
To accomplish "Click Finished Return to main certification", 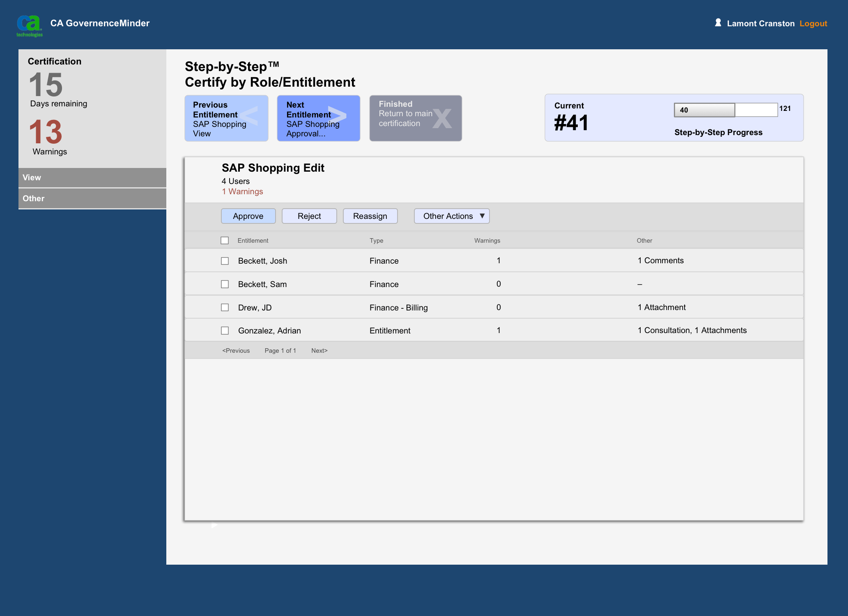I will 416,118.
